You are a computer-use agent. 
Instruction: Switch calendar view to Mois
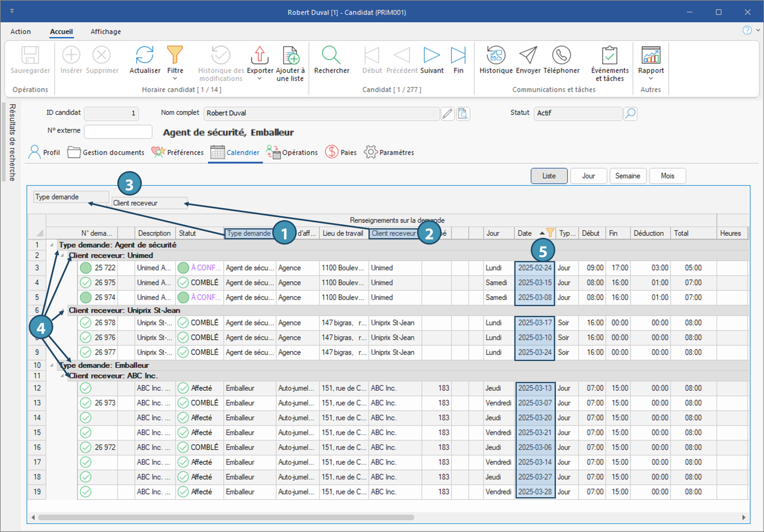pos(667,176)
